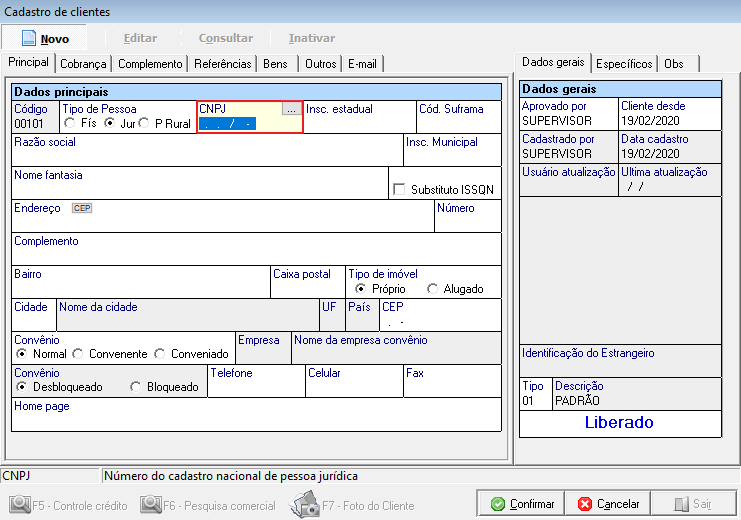Select P Rural person type

tap(145, 123)
